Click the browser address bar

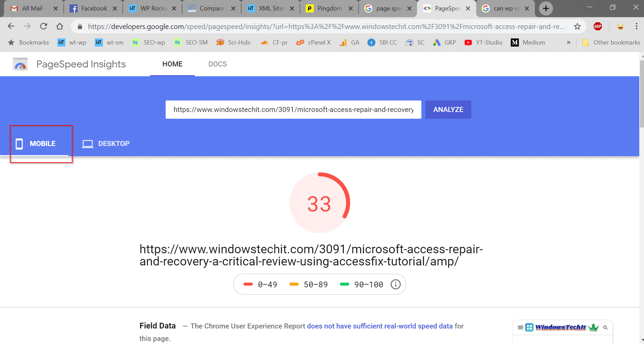326,26
